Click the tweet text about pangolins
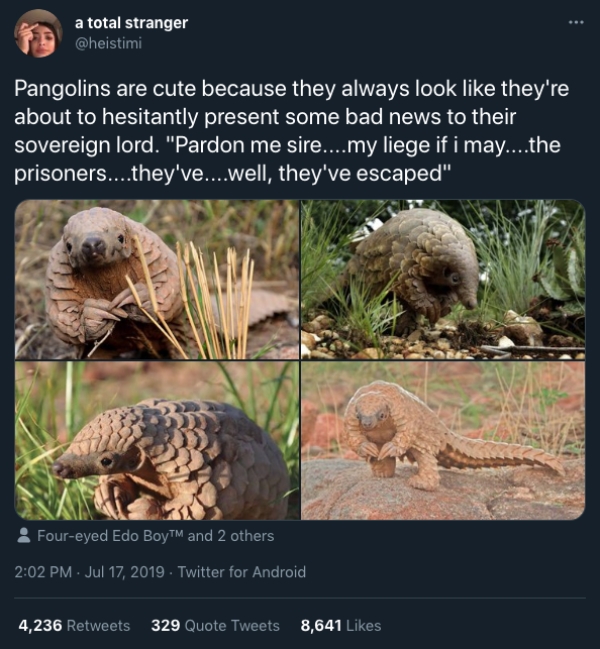 point(292,131)
